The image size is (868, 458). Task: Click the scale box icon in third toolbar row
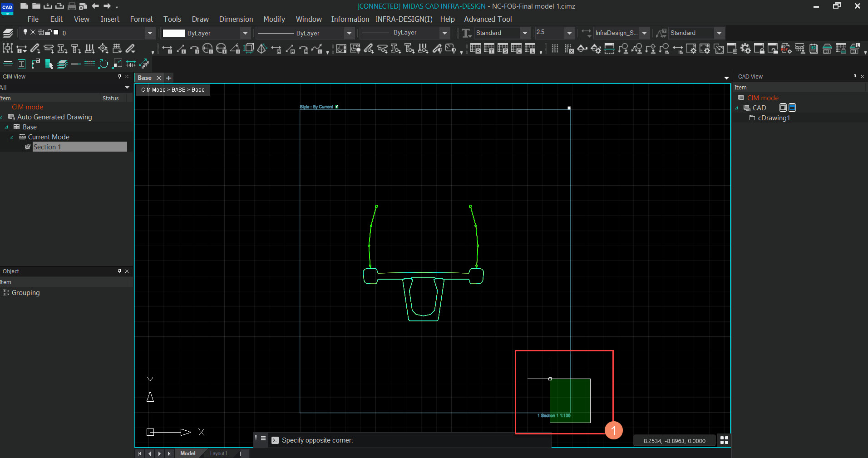click(x=117, y=64)
